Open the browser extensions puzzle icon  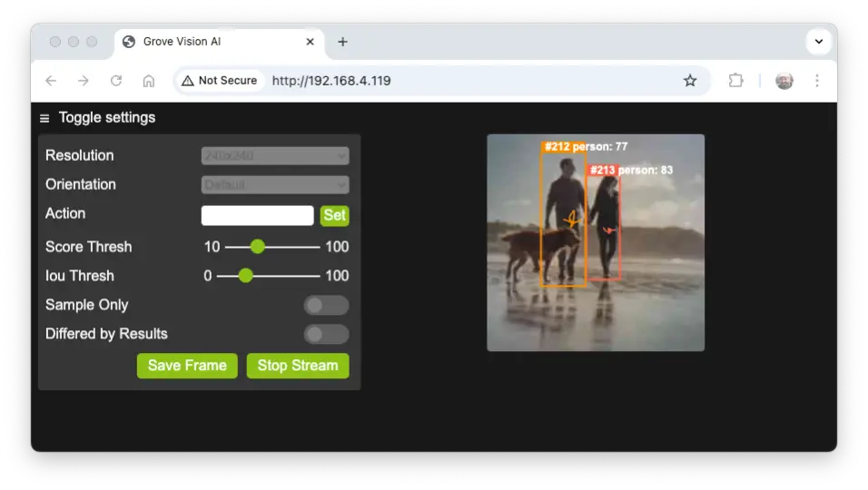(x=736, y=81)
